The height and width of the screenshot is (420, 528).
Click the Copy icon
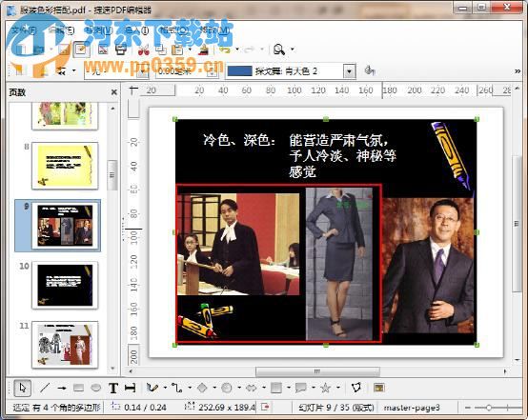click(161, 50)
